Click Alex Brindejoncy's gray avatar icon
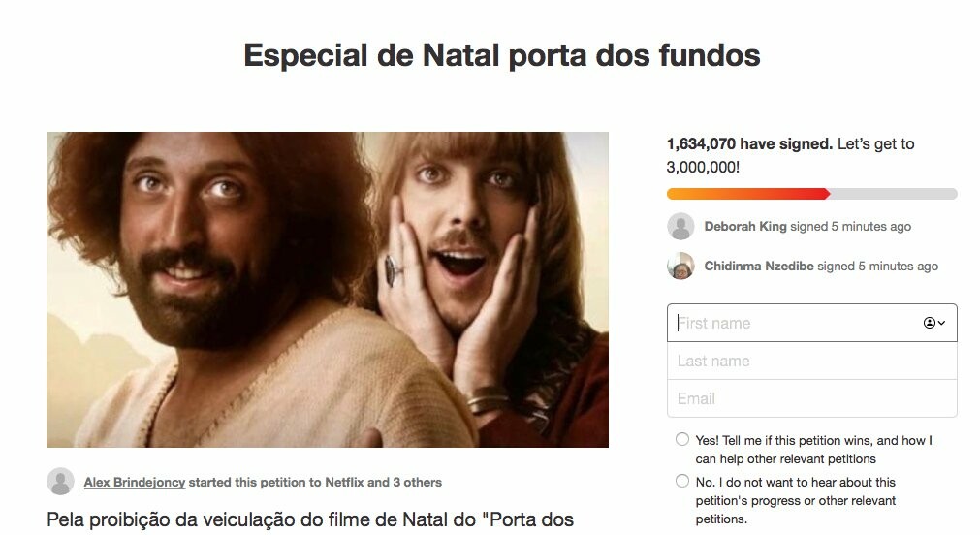Screen dimensions: 980x535 pyautogui.click(x=61, y=482)
